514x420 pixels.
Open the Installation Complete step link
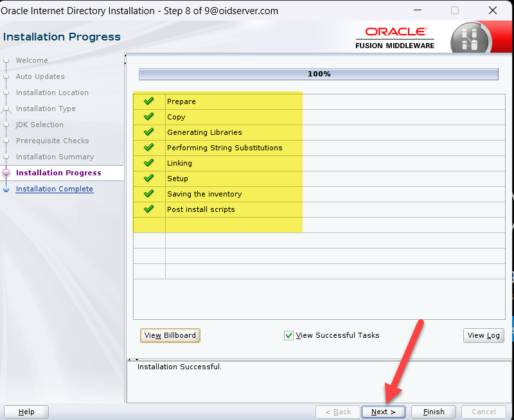click(x=55, y=189)
